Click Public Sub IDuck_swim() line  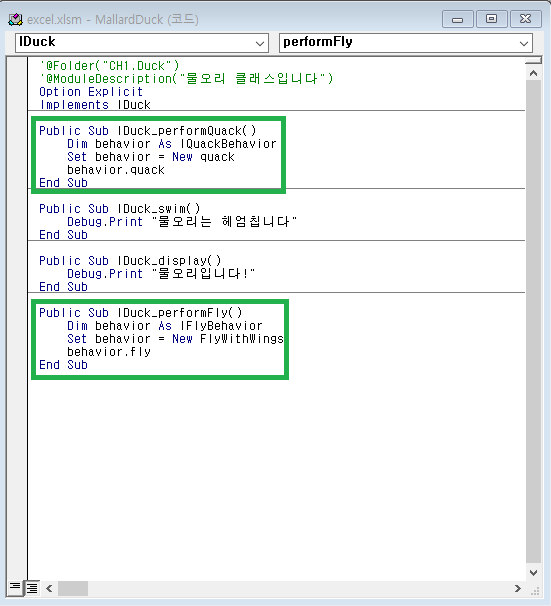120,209
